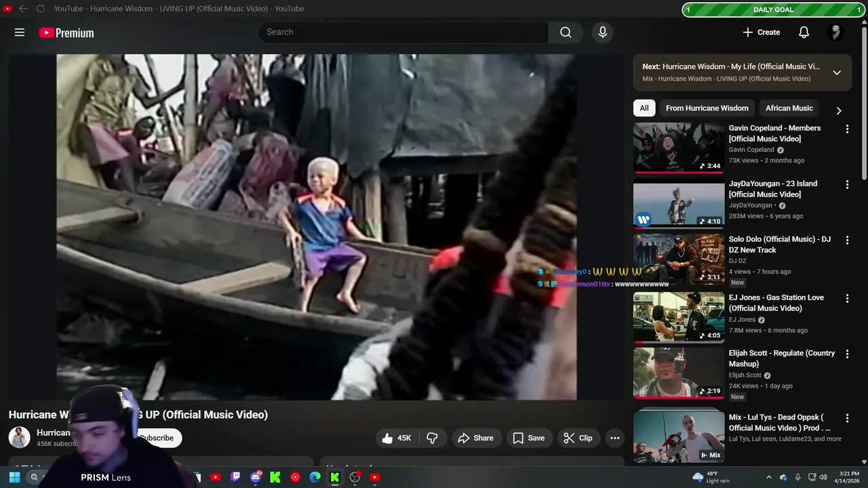868x488 pixels.
Task: Save the video to playlist
Action: 529,438
